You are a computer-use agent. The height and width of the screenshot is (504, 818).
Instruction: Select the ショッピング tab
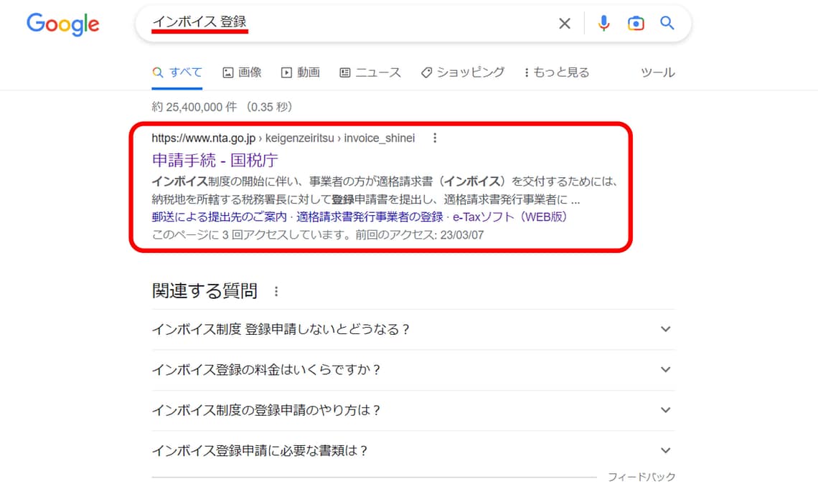pyautogui.click(x=462, y=72)
